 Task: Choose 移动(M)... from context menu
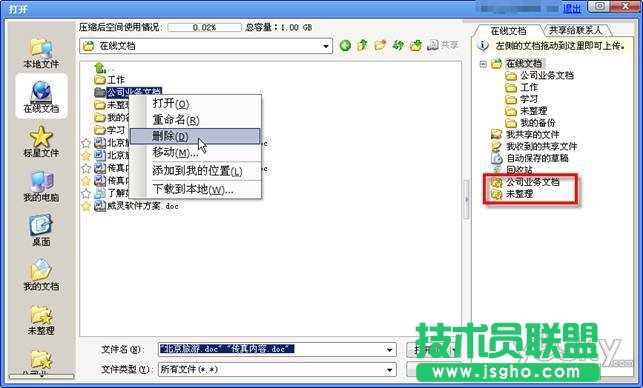point(196,152)
